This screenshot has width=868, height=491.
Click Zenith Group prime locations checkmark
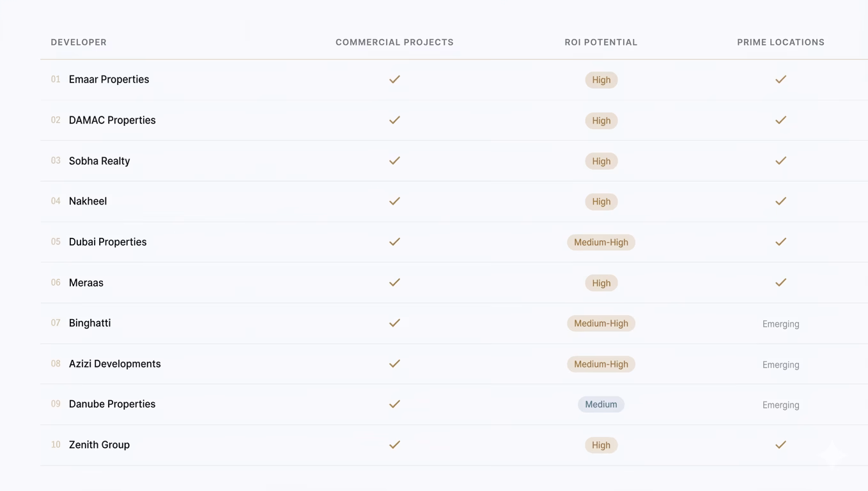point(780,444)
